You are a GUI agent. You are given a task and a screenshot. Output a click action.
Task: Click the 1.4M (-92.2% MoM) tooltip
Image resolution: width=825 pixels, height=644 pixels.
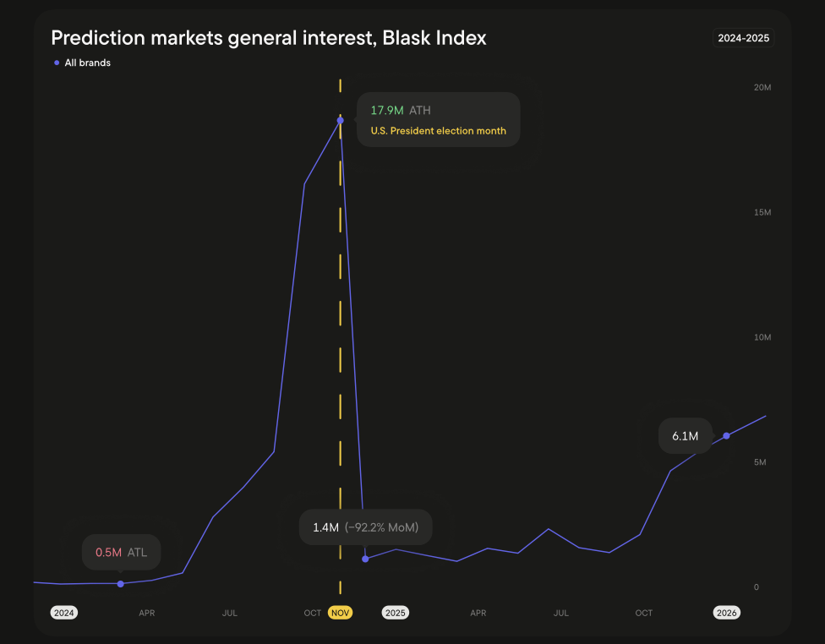coord(365,527)
